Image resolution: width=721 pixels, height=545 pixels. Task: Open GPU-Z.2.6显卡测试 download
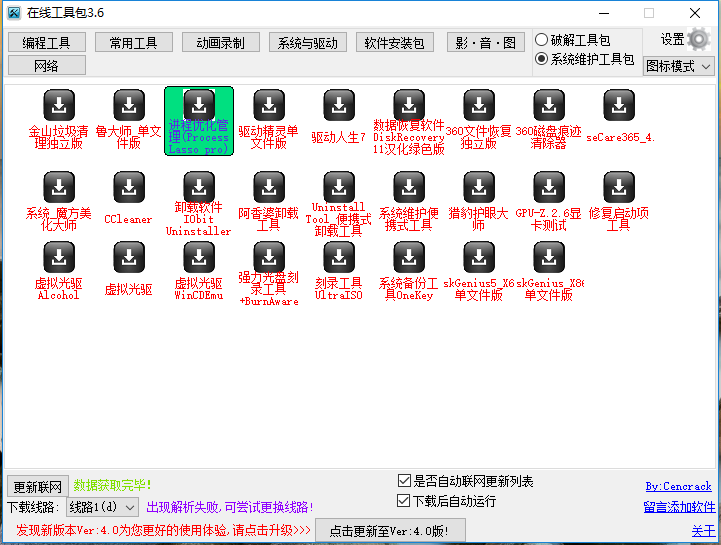point(549,187)
